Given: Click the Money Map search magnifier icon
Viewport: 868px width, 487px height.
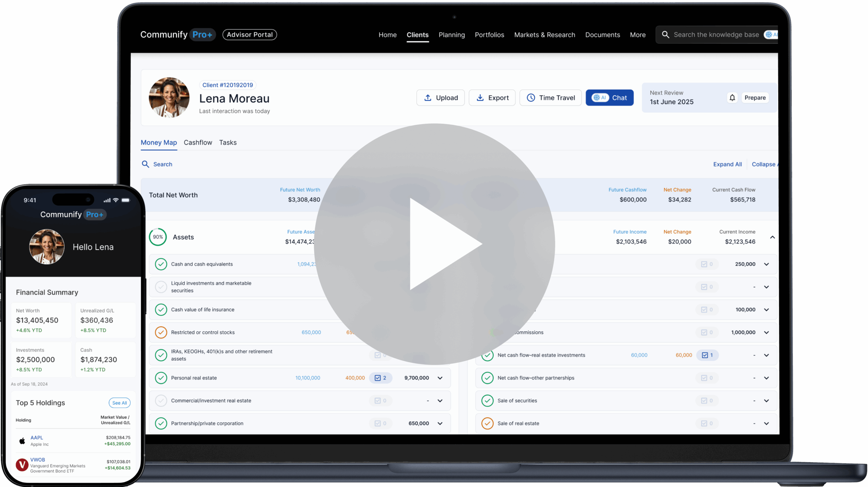Looking at the screenshot, I should (x=145, y=164).
